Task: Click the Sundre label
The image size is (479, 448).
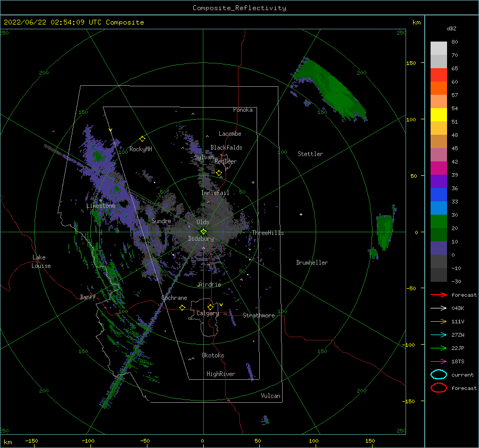Action: tap(161, 221)
